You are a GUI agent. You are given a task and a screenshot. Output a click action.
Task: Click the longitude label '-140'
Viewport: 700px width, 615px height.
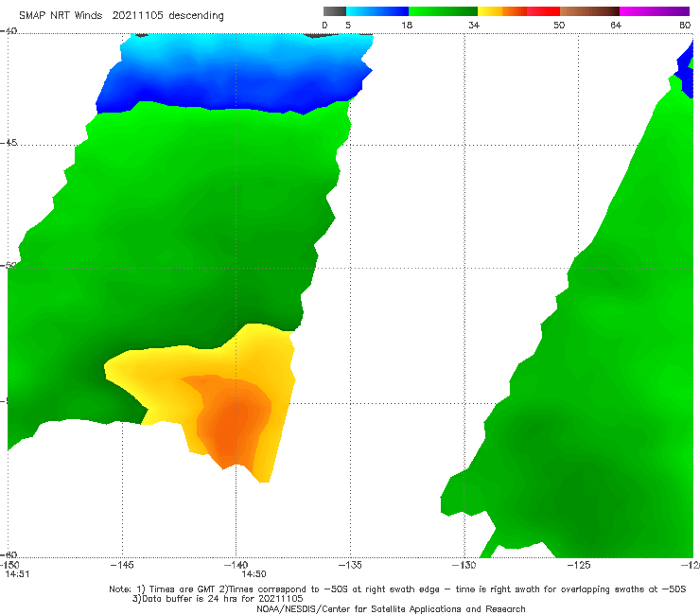coord(236,565)
